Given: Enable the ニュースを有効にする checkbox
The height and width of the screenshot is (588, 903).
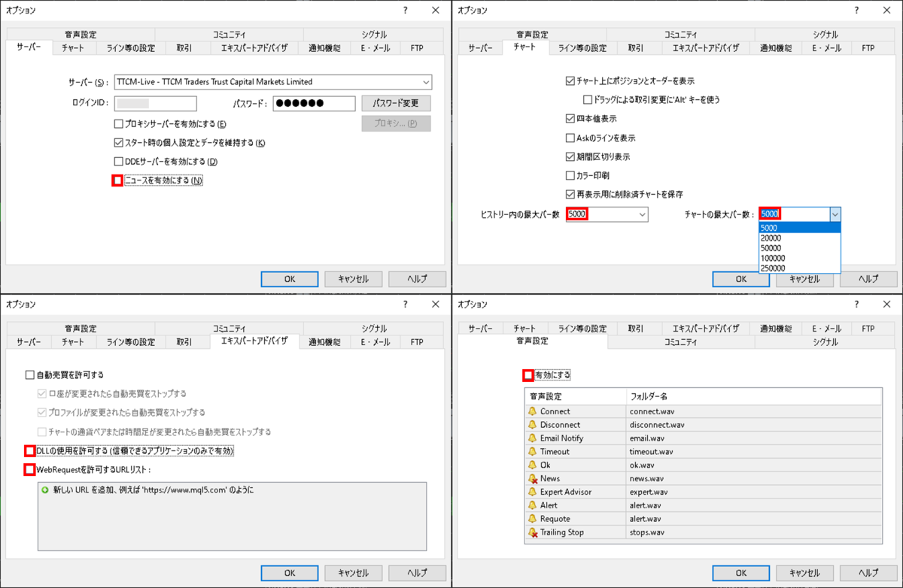Looking at the screenshot, I should point(117,180).
